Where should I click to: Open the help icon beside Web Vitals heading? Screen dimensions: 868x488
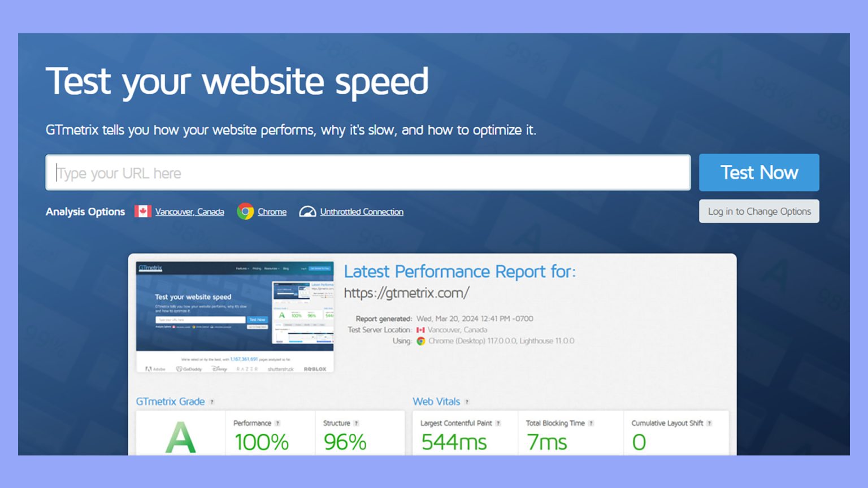click(467, 402)
